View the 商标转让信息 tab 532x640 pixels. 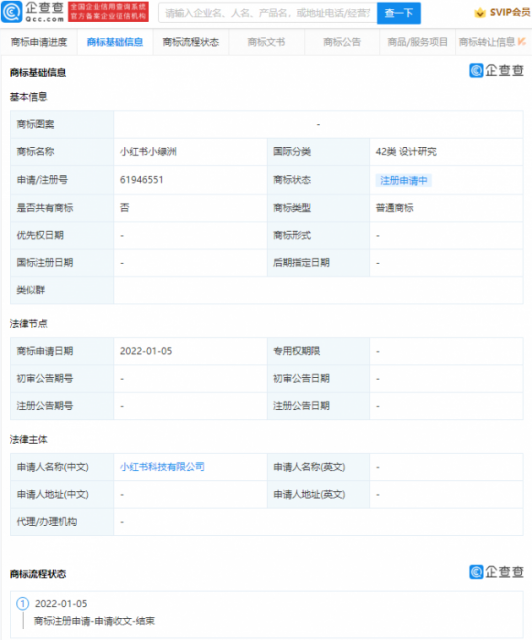point(487,42)
